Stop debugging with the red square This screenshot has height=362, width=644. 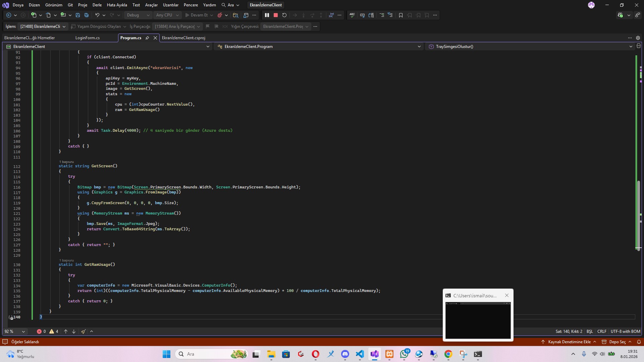[276, 15]
